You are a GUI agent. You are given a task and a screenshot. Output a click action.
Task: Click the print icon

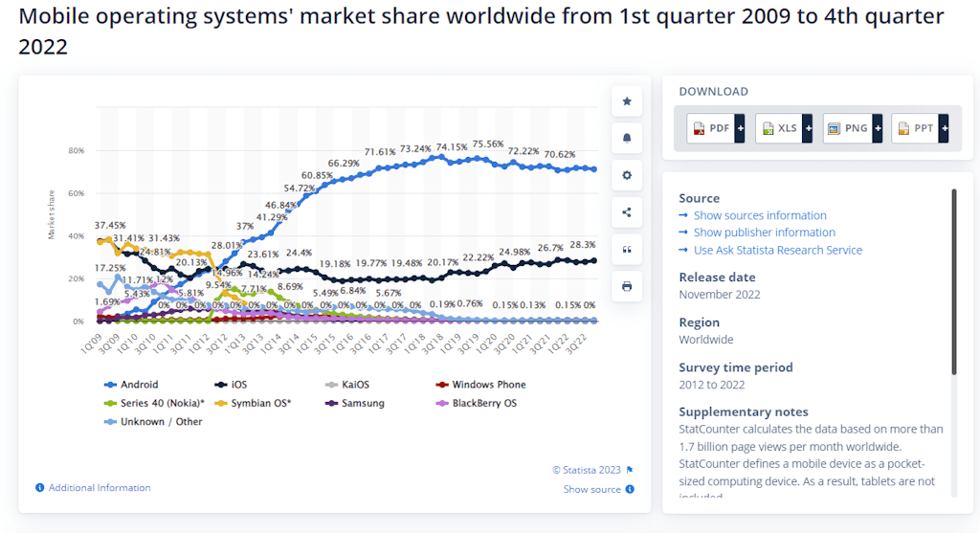pyautogui.click(x=627, y=286)
